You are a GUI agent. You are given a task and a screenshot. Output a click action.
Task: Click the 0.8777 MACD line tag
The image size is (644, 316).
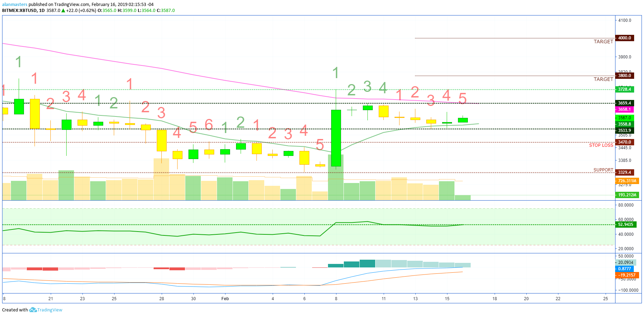point(624,269)
